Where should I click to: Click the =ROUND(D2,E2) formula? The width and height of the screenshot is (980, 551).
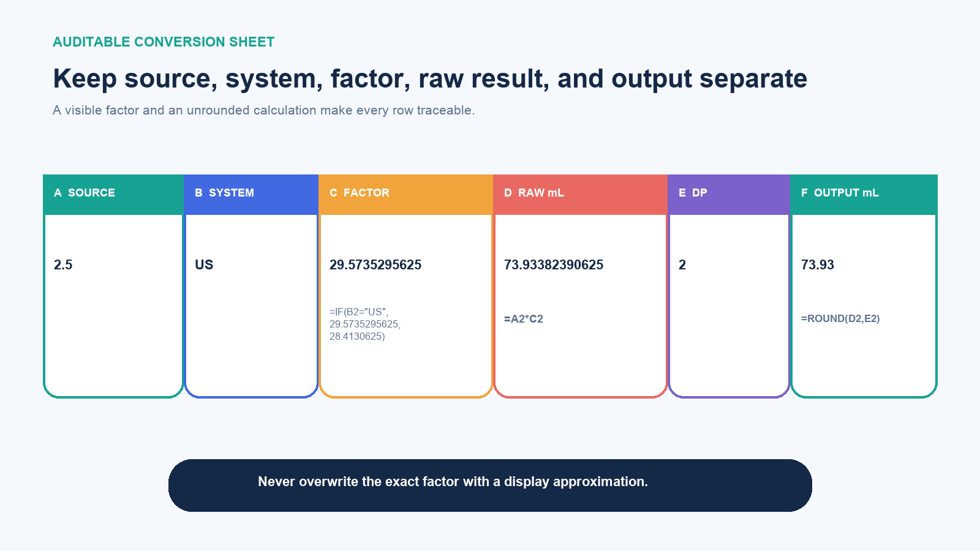840,319
